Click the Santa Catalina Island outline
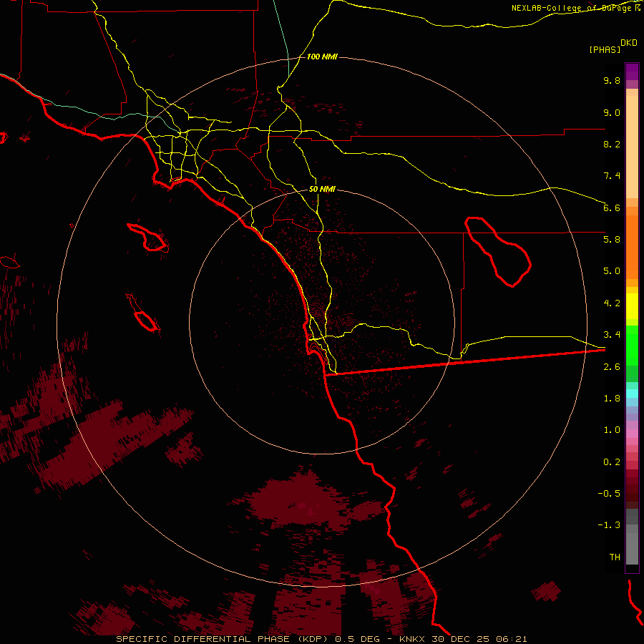The width and height of the screenshot is (644, 644). pos(148,238)
